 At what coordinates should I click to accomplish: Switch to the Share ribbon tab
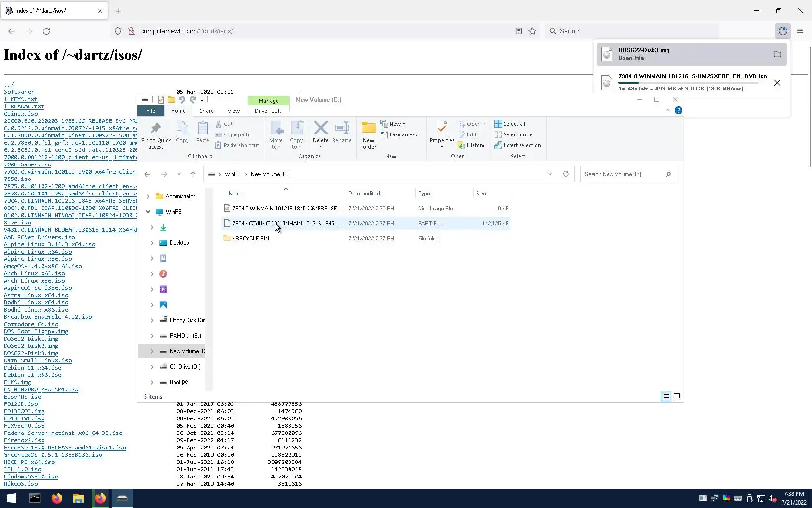point(206,111)
